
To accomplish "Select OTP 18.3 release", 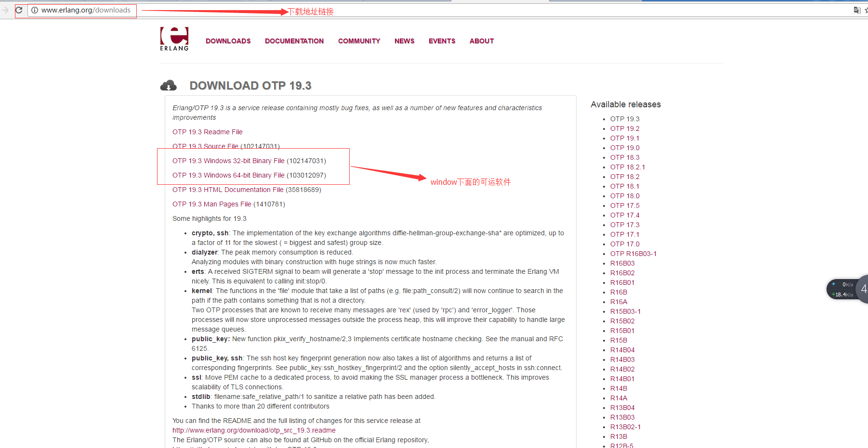I will click(625, 157).
